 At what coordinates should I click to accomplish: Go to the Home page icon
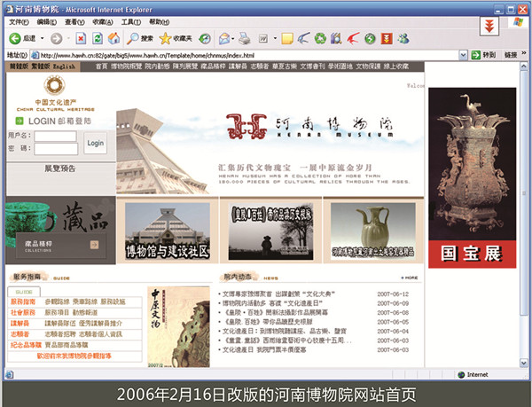[x=113, y=38]
